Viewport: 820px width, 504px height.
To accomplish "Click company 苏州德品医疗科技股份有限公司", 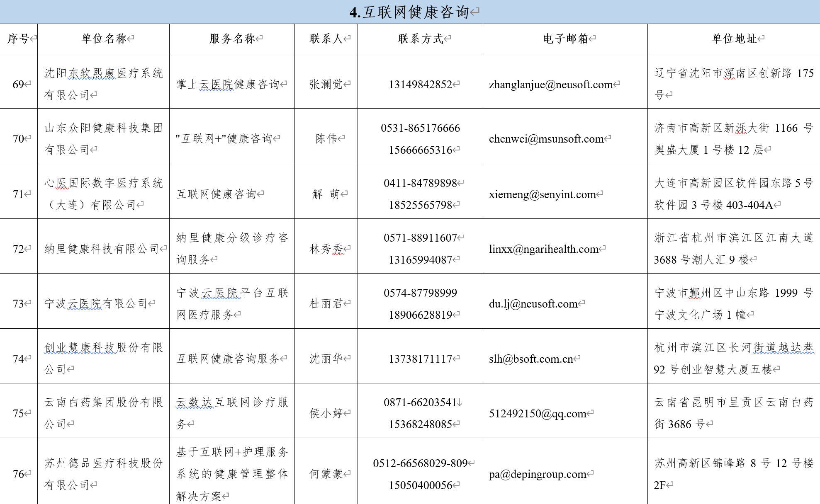I will (104, 474).
